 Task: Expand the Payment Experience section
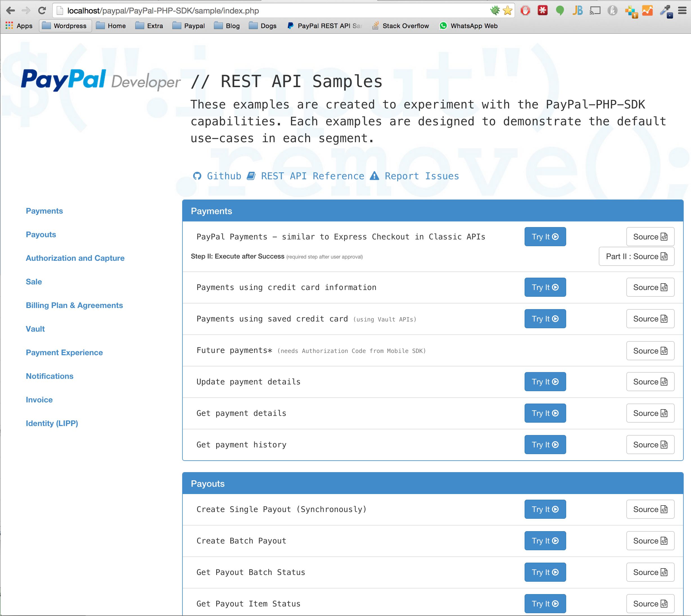(64, 353)
